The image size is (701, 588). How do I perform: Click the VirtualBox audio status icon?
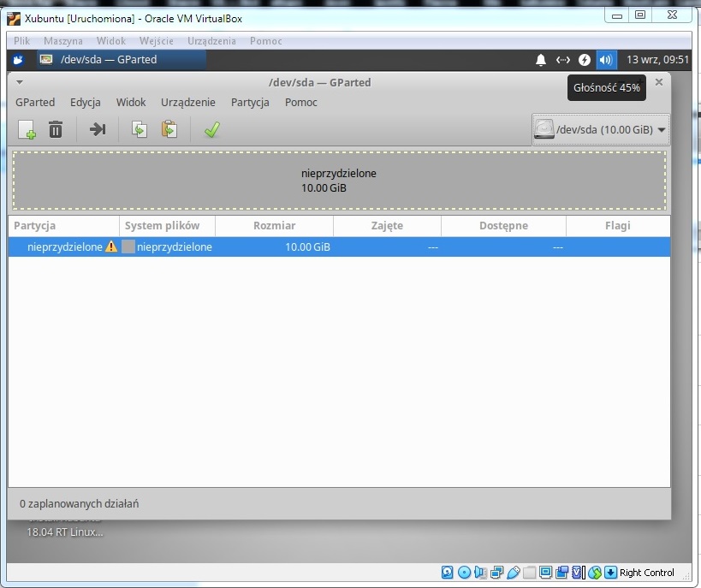[480, 573]
